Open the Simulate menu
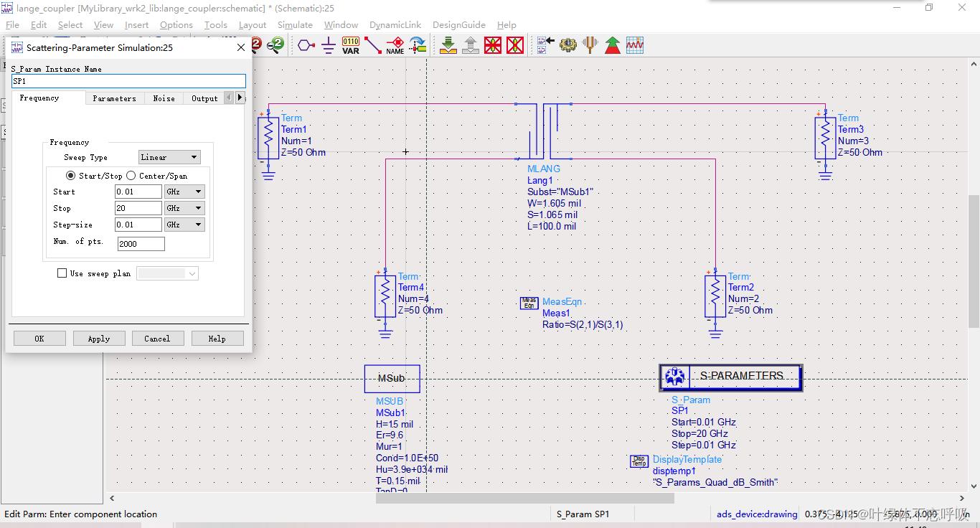980x528 pixels. click(x=295, y=24)
